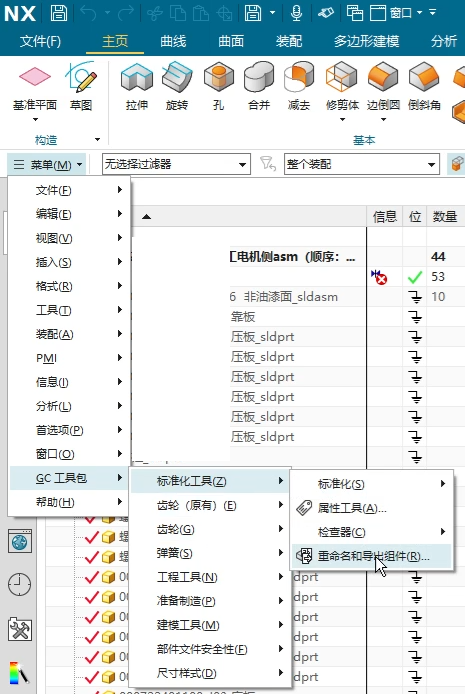
Task: Open the 窗口 dropdown in title bar
Action: [406, 13]
